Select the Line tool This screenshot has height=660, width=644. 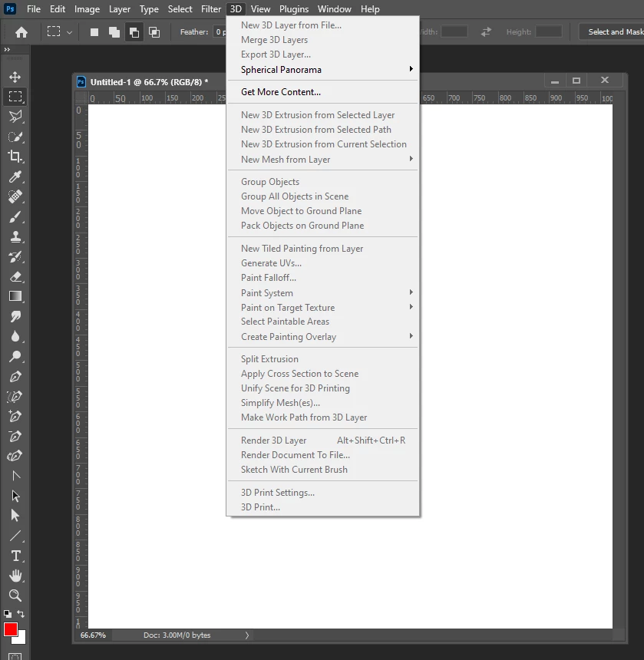(15, 536)
